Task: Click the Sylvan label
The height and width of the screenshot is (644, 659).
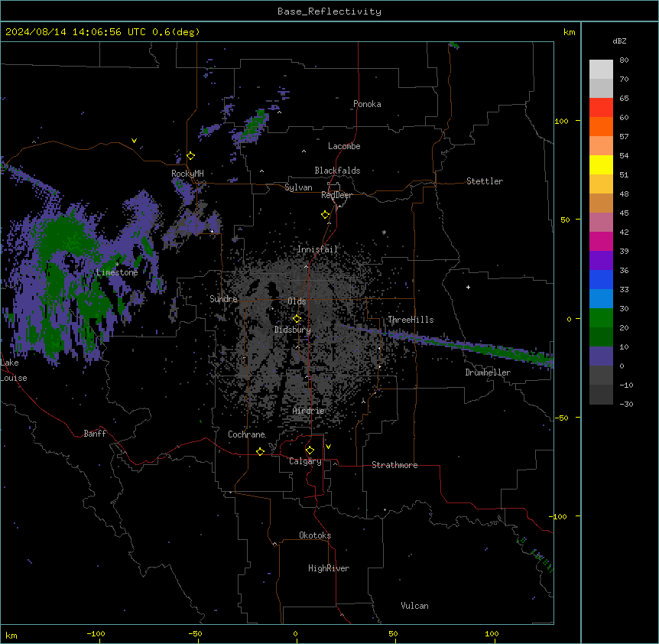Action: (x=298, y=187)
